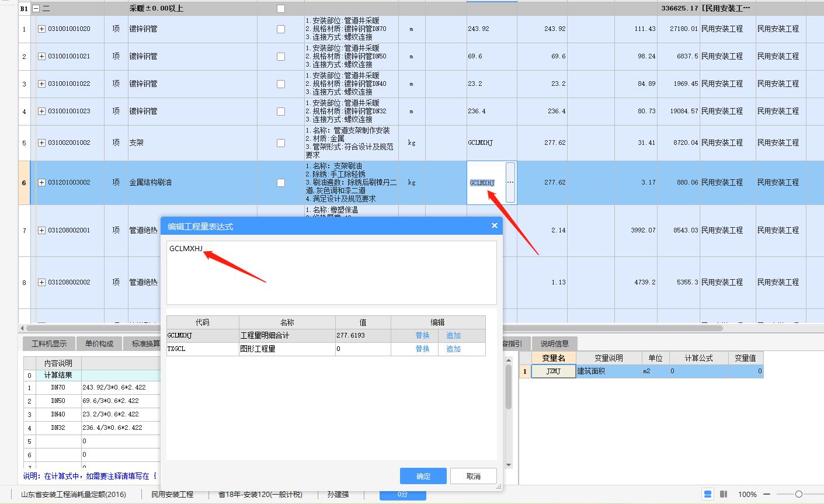Click the left arrow of the horizontal scrollbar

[x=22, y=328]
